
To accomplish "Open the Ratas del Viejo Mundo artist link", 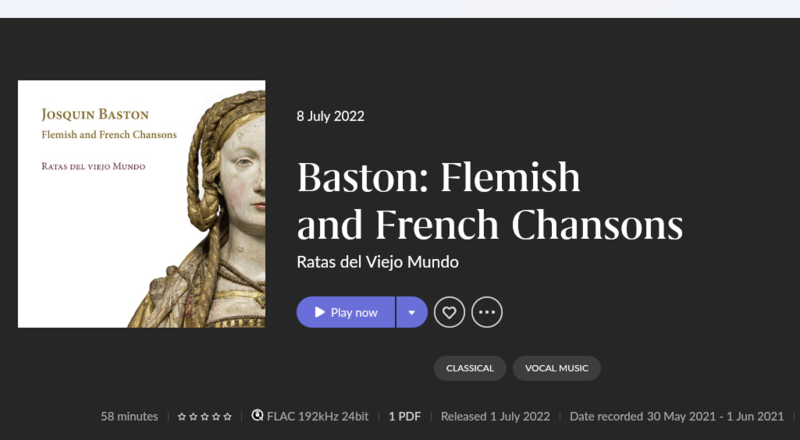I will 378,262.
